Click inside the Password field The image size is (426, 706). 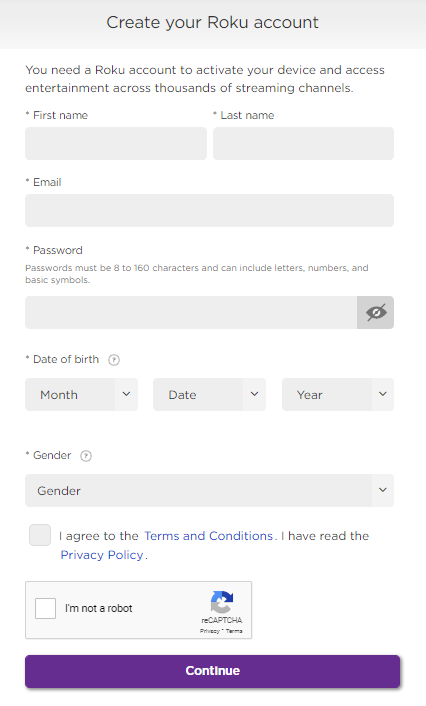(191, 312)
